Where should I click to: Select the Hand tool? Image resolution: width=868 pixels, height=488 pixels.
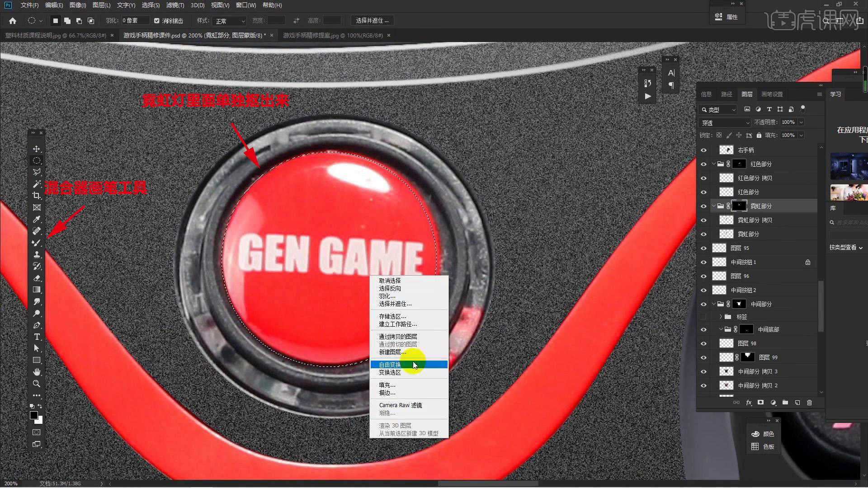click(37, 372)
